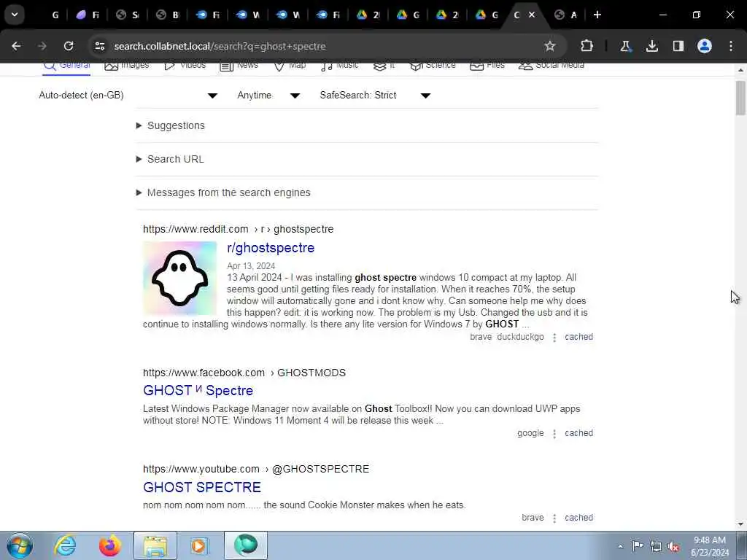Open the Auto-detect (en-GB) language dropdown
Screen dimensions: 747x560
(128, 96)
